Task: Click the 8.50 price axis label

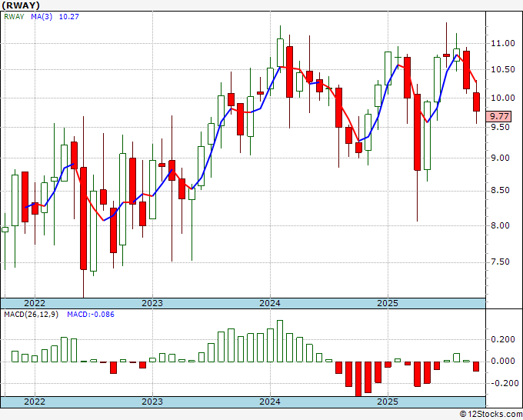Action: 500,191
